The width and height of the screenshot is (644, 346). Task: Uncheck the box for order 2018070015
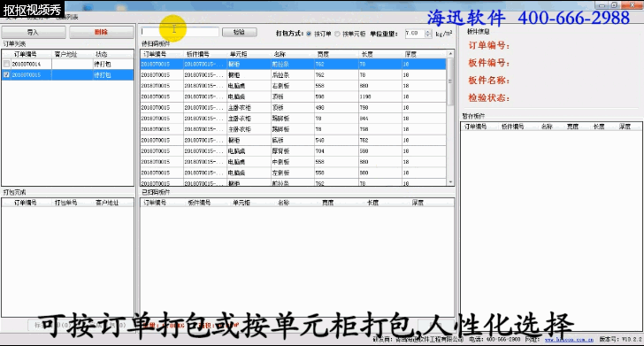tap(6, 75)
